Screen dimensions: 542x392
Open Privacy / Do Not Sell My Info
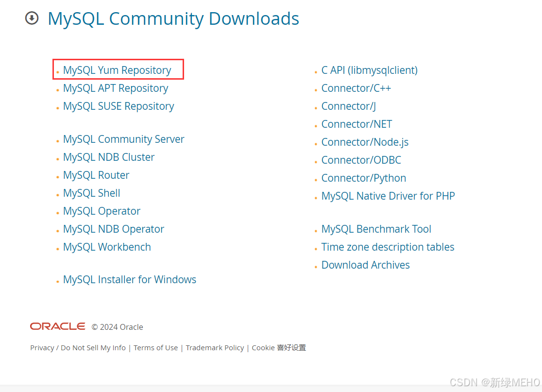point(78,348)
